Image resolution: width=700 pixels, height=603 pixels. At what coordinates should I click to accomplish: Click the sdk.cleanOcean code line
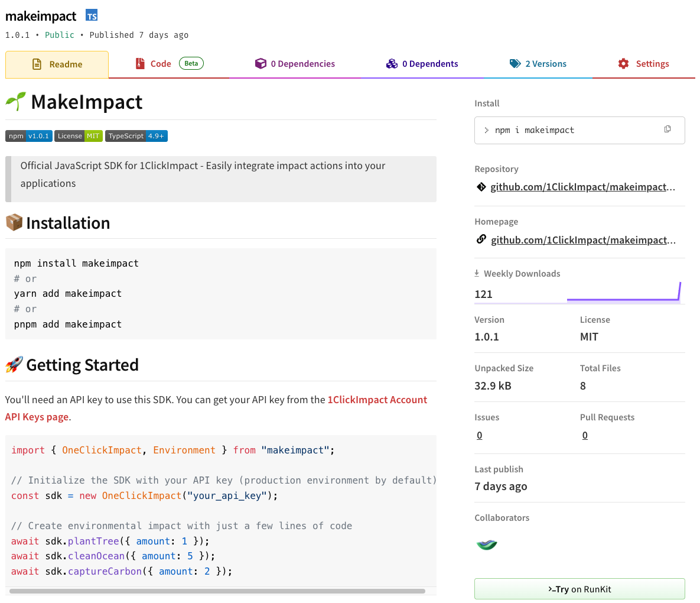pyautogui.click(x=113, y=556)
